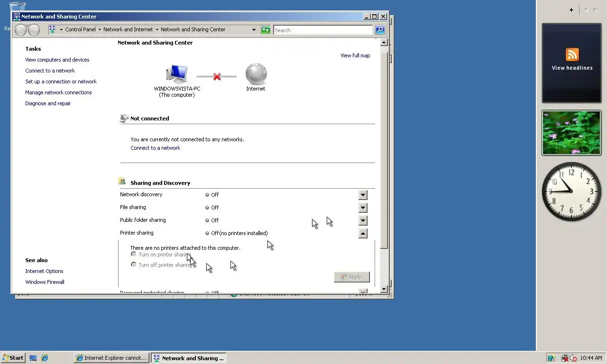Click the window title bar network icon
Viewport: 607px width, 364px height.
click(17, 16)
